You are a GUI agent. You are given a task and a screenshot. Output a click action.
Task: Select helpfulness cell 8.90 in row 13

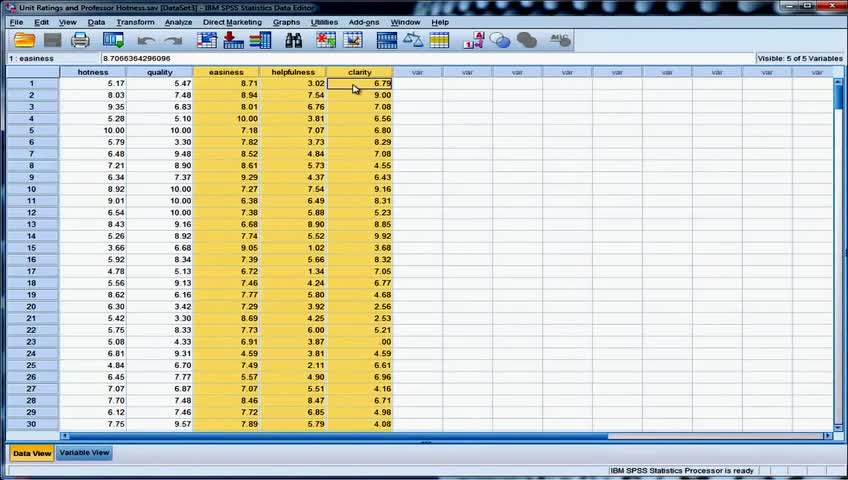pyautogui.click(x=293, y=224)
